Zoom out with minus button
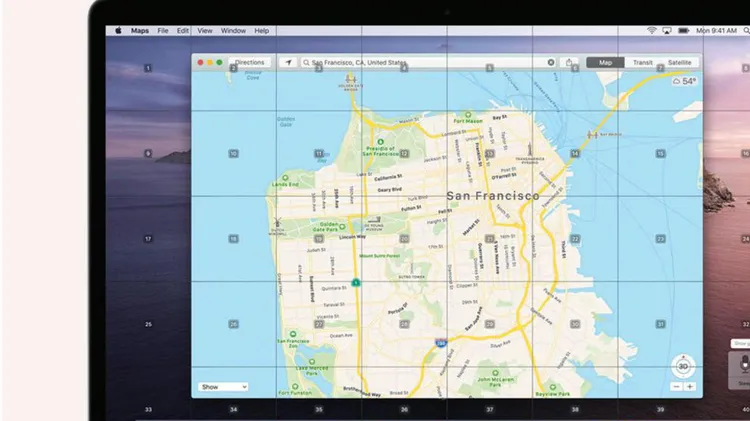 tap(676, 387)
